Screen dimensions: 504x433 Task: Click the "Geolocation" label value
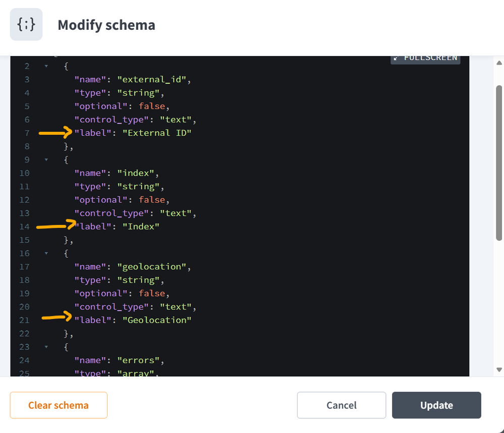point(157,320)
